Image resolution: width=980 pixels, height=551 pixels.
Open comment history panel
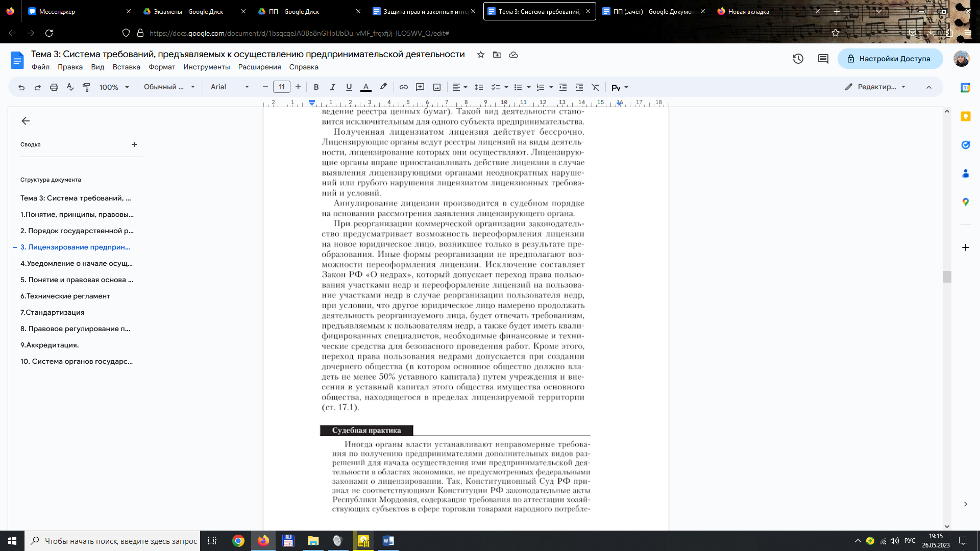[823, 59]
